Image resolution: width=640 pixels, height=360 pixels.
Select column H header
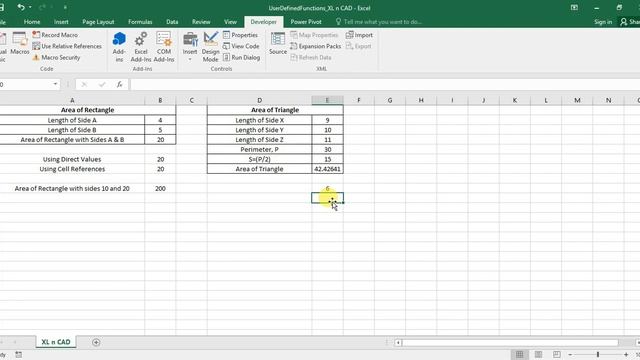[x=421, y=100]
